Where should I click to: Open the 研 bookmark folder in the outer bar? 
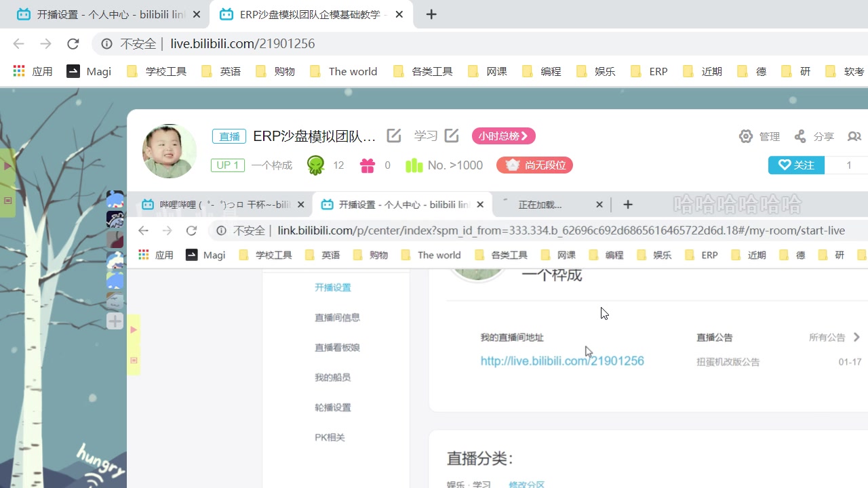click(x=796, y=71)
